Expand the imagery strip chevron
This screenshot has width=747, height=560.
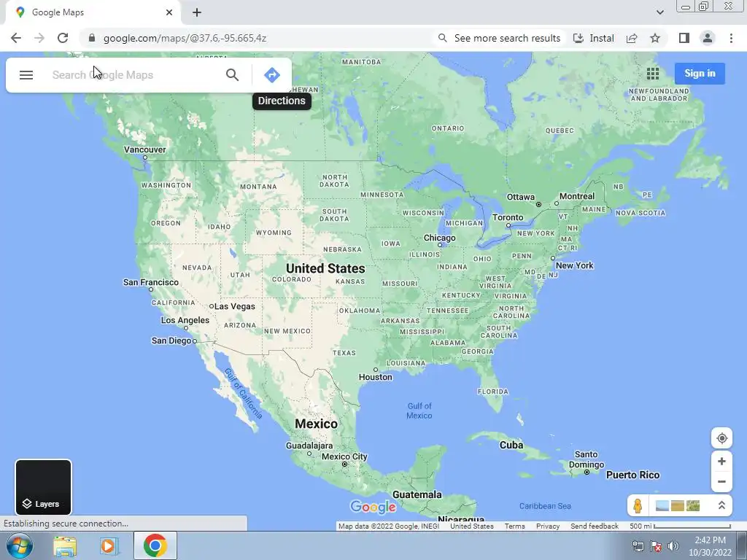(x=721, y=505)
